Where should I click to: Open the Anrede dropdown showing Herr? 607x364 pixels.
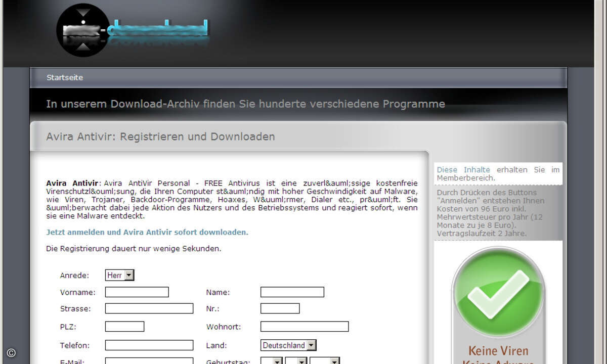pyautogui.click(x=120, y=276)
